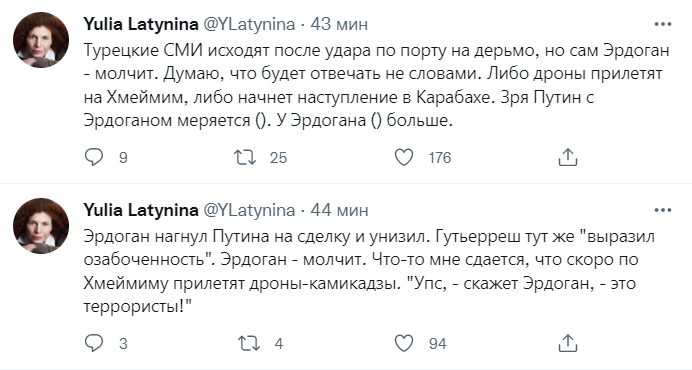This screenshot has width=692, height=370.
Task: Reply to the 43 мин tweet
Action: coord(94,157)
